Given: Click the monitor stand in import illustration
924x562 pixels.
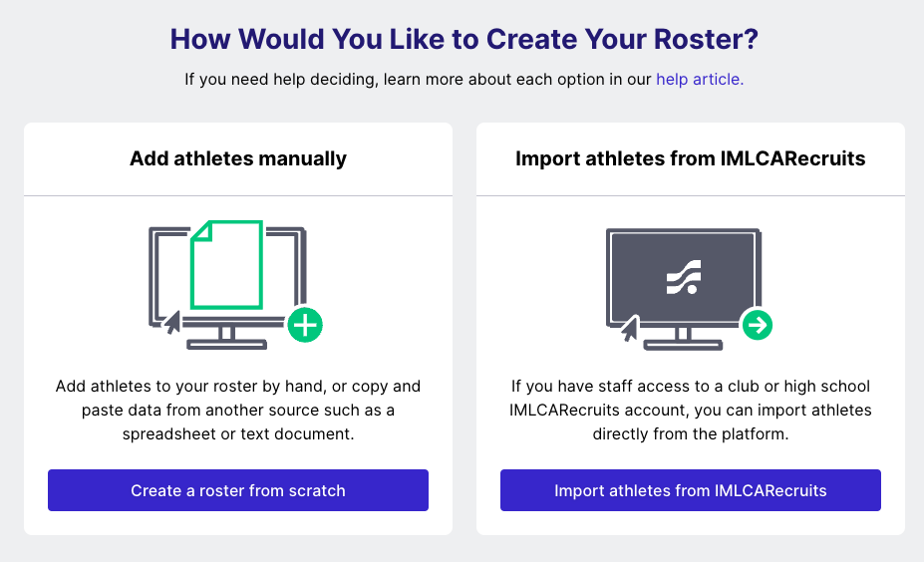Looking at the screenshot, I should click(x=683, y=340).
